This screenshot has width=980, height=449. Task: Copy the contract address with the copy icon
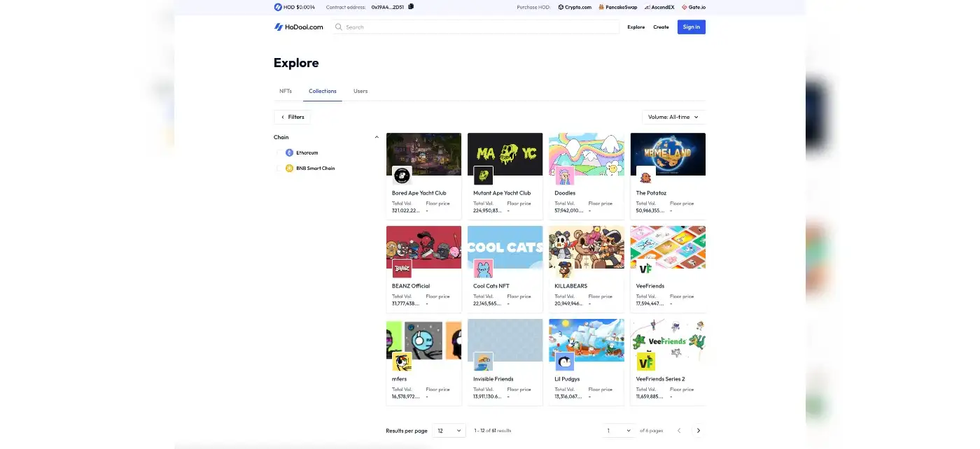click(x=411, y=7)
